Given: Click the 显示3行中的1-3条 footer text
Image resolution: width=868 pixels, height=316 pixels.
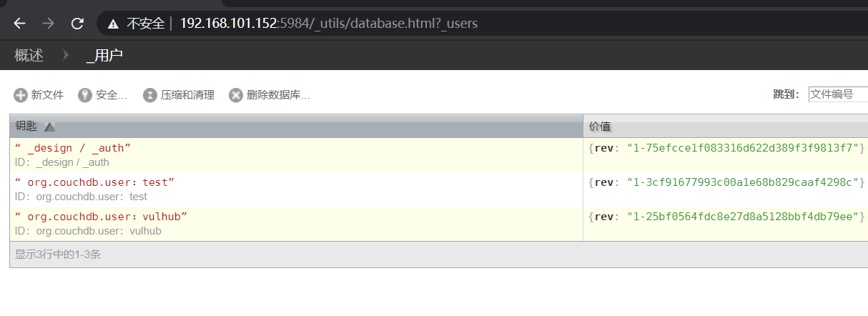Looking at the screenshot, I should point(58,254).
